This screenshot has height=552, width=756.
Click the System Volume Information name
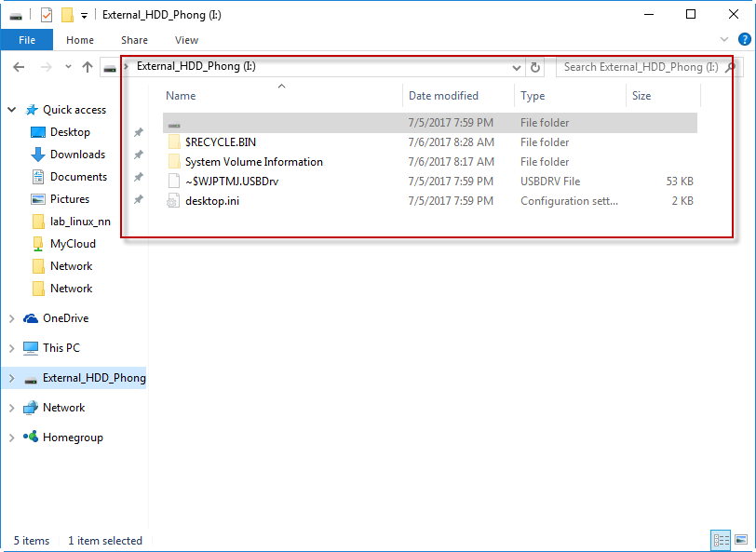254,161
